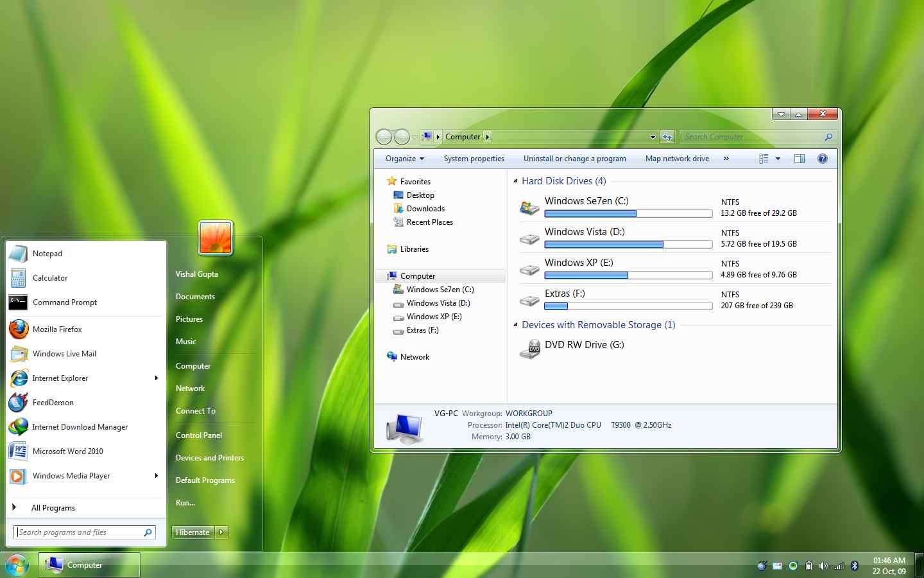Image resolution: width=924 pixels, height=578 pixels.
Task: Click System properties in the toolbar
Action: pyautogui.click(x=474, y=159)
